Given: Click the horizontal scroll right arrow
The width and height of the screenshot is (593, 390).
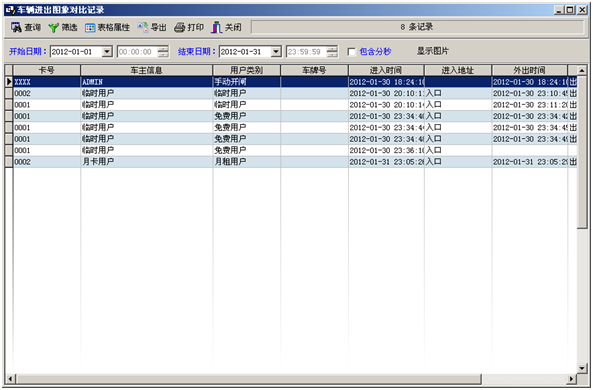Looking at the screenshot, I should pyautogui.click(x=571, y=378).
